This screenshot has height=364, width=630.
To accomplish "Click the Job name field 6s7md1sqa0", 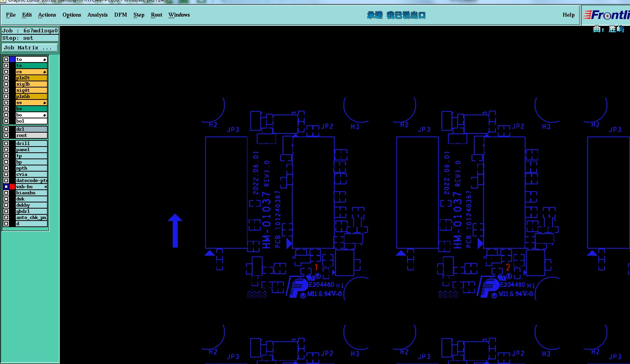I will coord(30,30).
